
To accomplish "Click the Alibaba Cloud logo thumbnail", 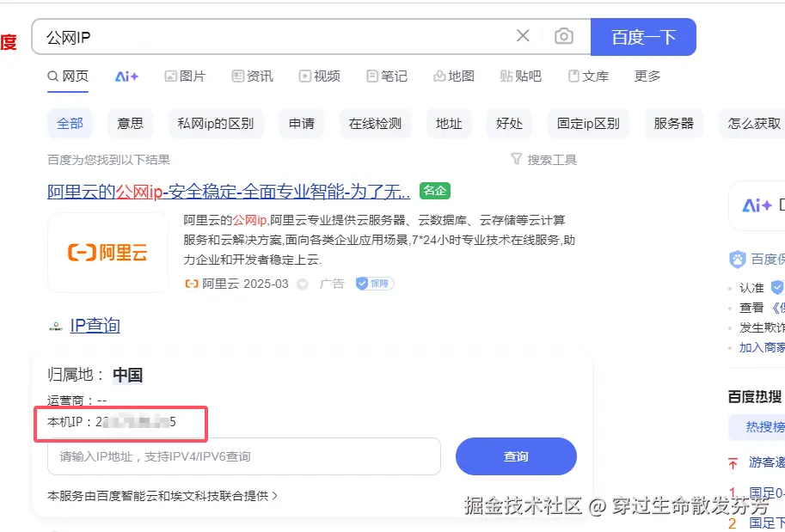I will pos(107,252).
